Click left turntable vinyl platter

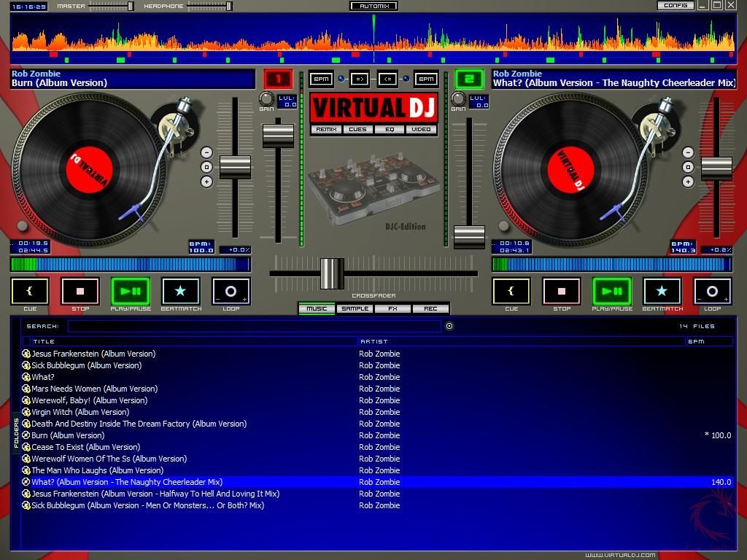89,170
